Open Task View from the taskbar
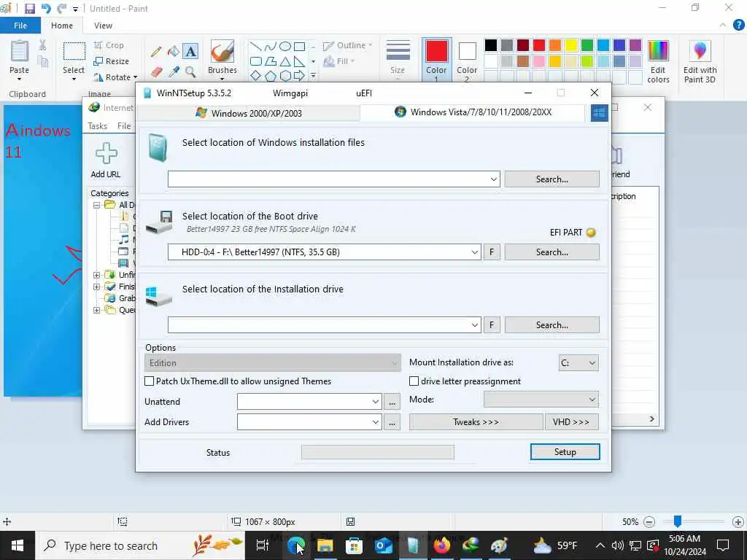Screen dimensions: 747x560 (x=263, y=545)
